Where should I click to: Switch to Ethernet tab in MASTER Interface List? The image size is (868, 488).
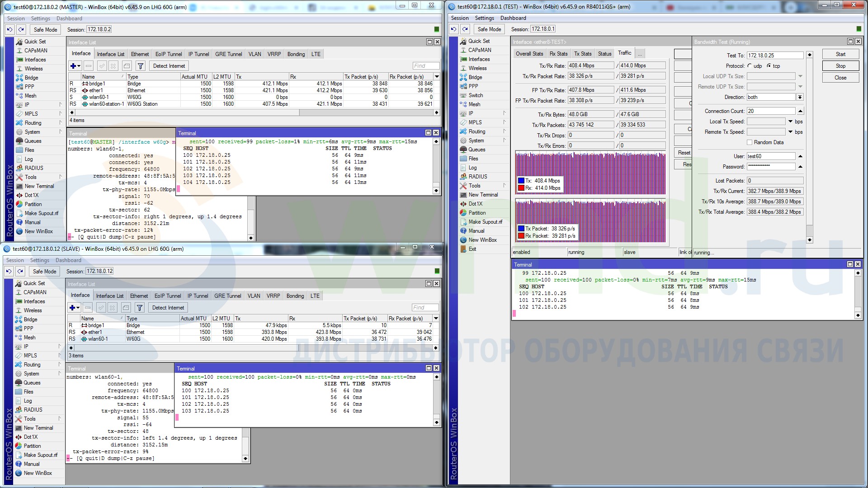pos(140,54)
